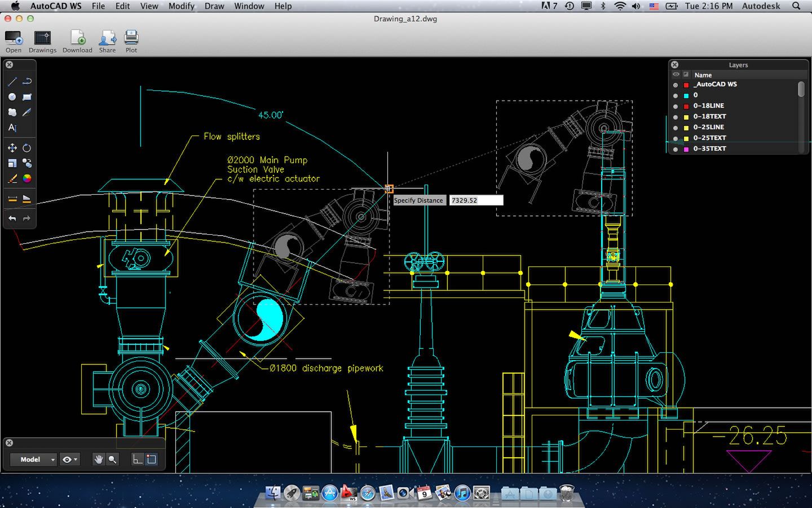Image resolution: width=812 pixels, height=508 pixels.
Task: Download the drawing file
Action: pyautogui.click(x=77, y=42)
